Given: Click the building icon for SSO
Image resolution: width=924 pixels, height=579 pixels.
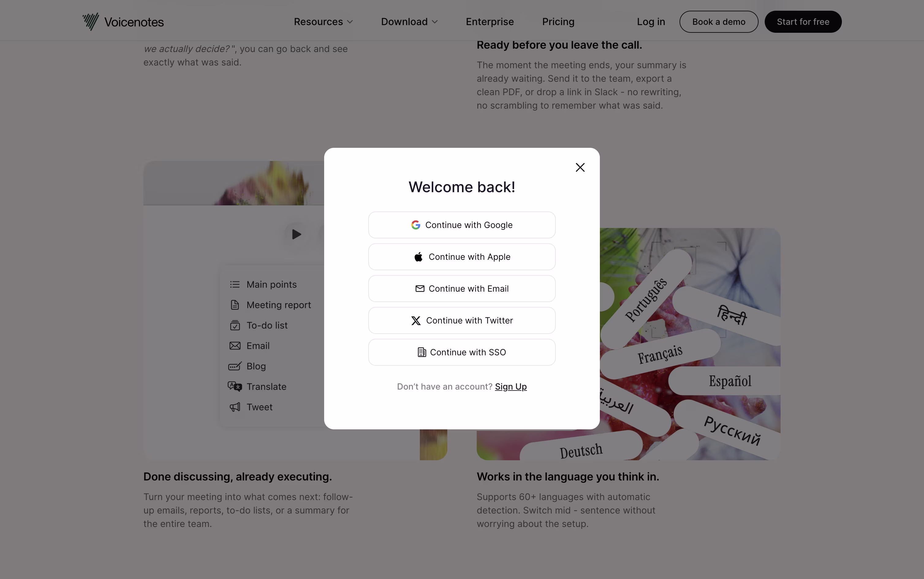Looking at the screenshot, I should click(422, 352).
